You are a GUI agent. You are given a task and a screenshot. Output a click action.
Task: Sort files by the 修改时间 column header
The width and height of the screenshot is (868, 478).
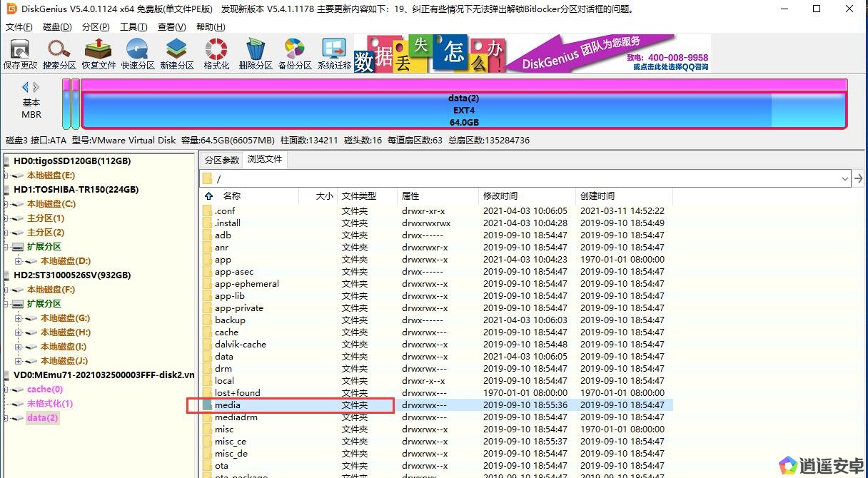500,195
